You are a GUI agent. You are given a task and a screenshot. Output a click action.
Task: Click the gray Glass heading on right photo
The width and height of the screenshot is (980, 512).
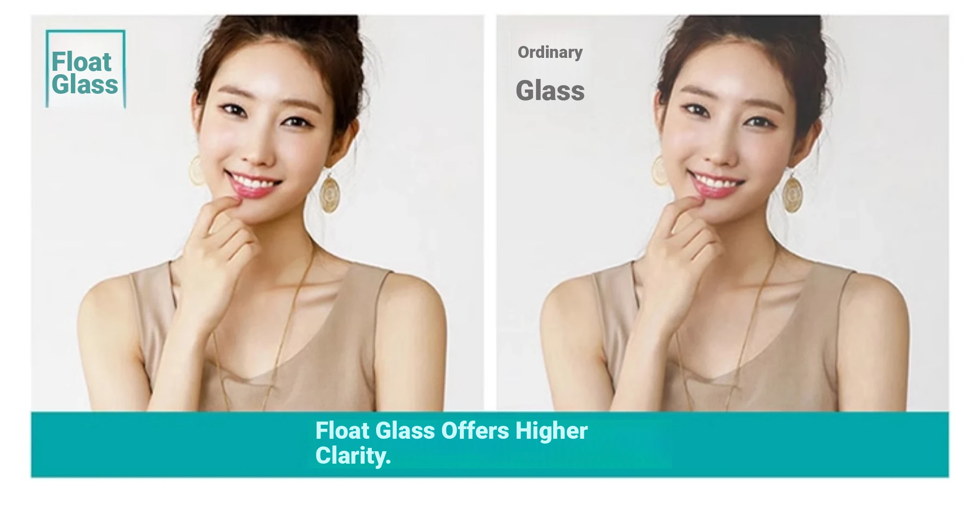pos(550,91)
